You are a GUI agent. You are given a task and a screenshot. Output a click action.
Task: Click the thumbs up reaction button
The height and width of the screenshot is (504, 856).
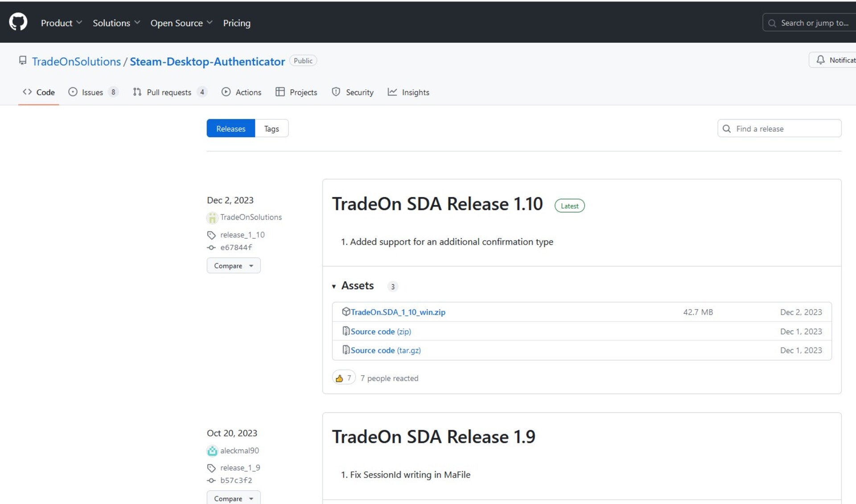pos(343,378)
